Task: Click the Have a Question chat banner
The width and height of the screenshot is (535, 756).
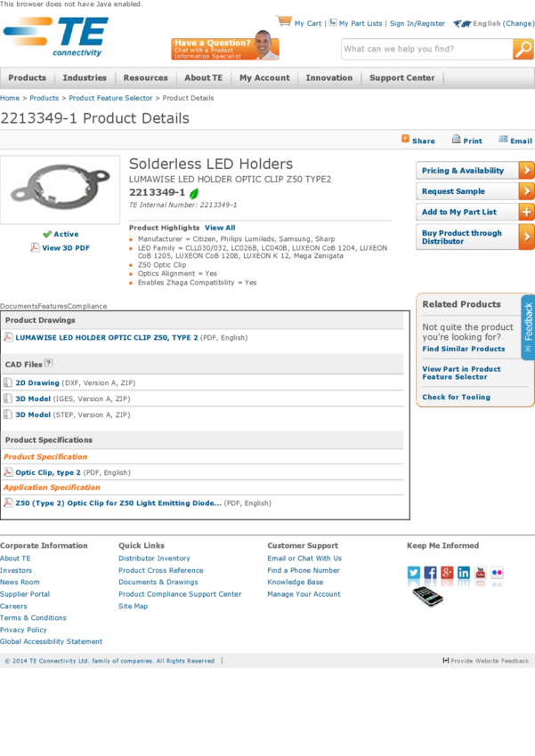Action: 225,46
